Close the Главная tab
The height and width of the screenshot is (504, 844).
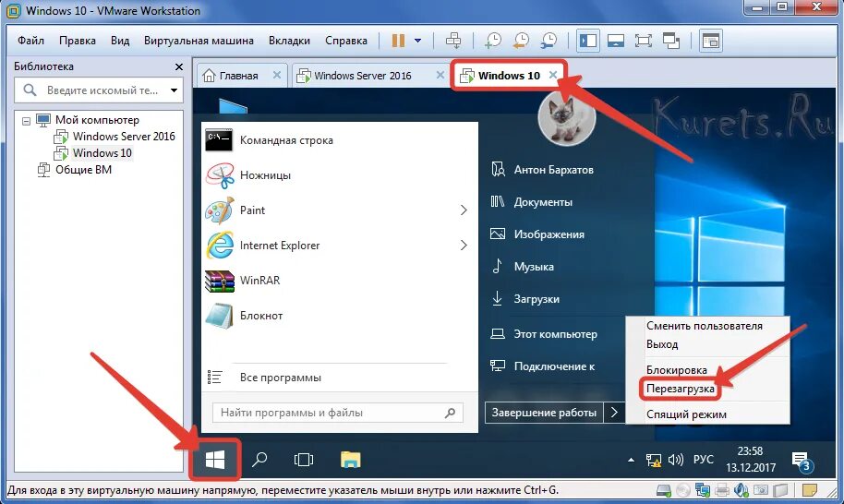[x=277, y=75]
